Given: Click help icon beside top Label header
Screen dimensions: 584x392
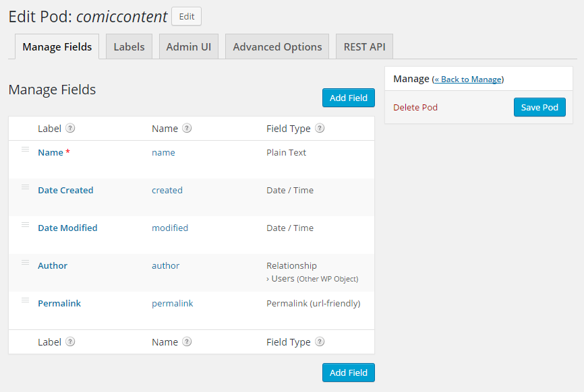Looking at the screenshot, I should click(x=70, y=129).
